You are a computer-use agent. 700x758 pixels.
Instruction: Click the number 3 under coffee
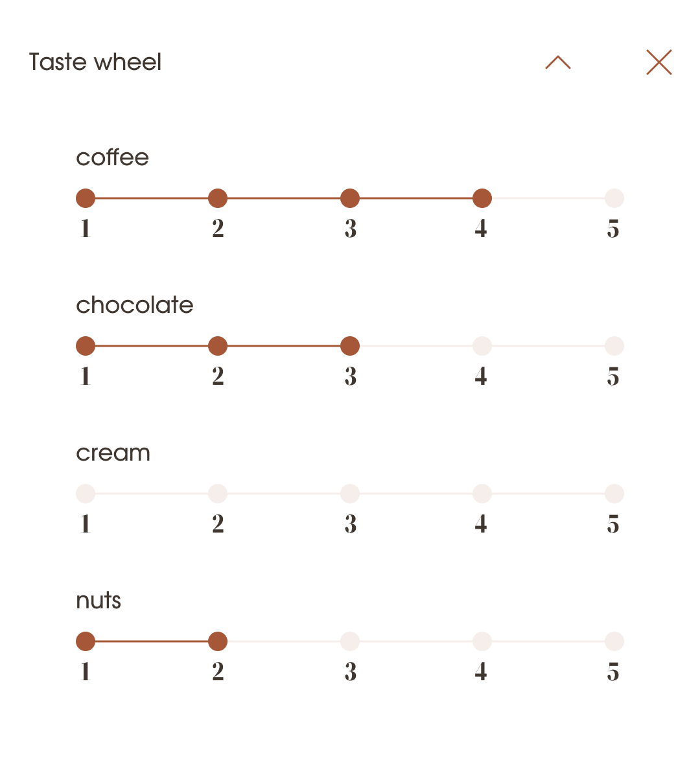(x=349, y=228)
